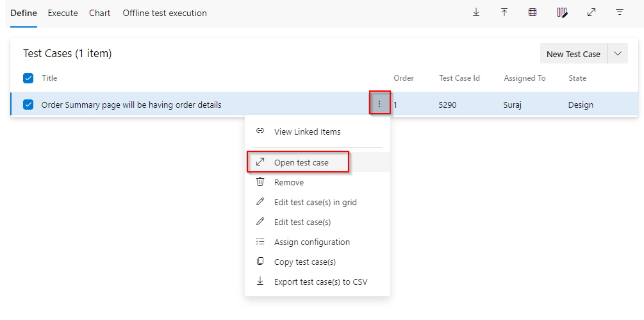Open the Chart tab

100,13
